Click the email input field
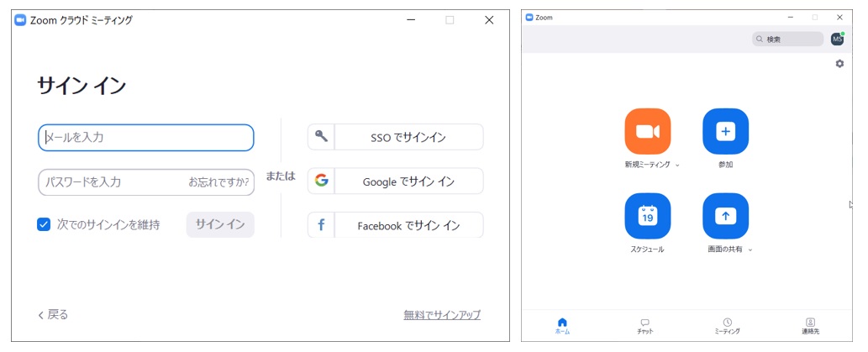 (146, 138)
